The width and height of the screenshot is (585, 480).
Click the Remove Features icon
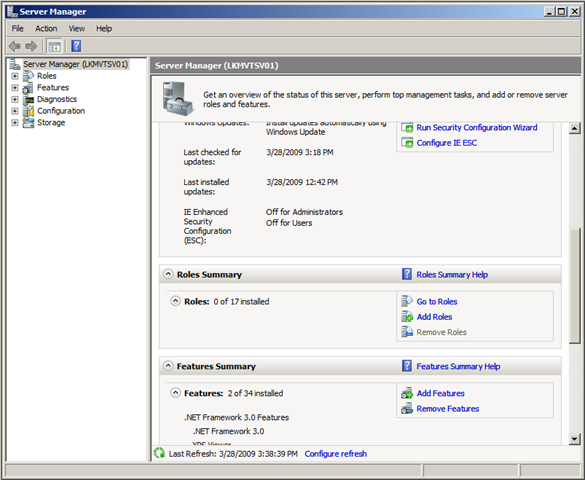point(407,409)
